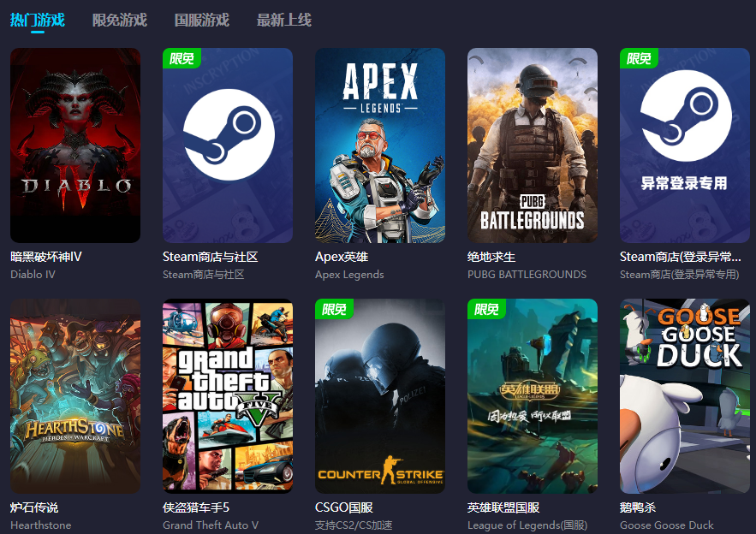
Task: Open the Goose Goose Duck cover
Action: pos(685,396)
